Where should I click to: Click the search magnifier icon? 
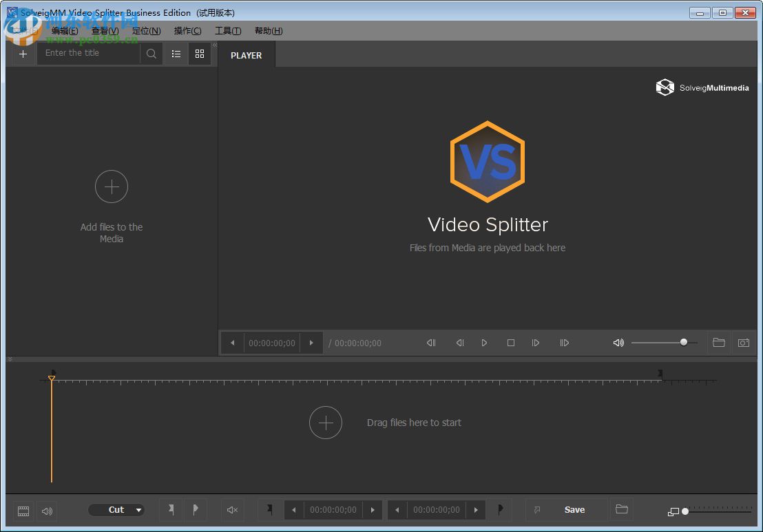(x=151, y=54)
